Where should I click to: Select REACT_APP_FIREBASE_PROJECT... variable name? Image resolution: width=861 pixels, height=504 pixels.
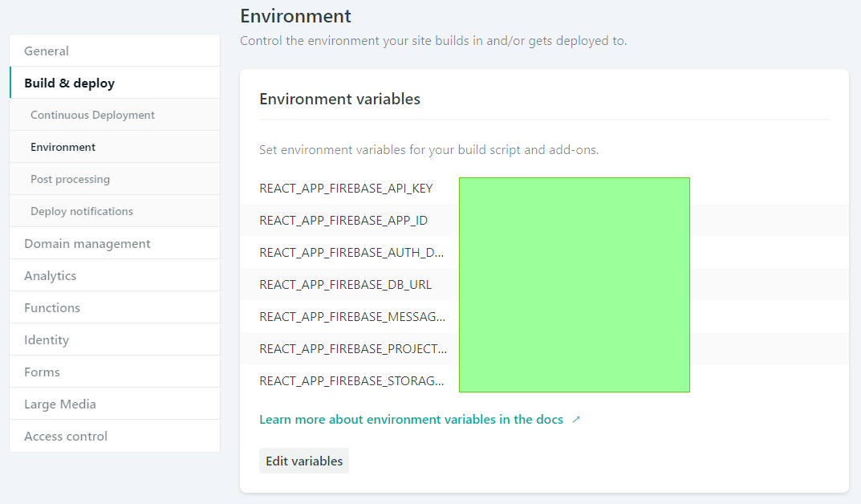point(353,348)
